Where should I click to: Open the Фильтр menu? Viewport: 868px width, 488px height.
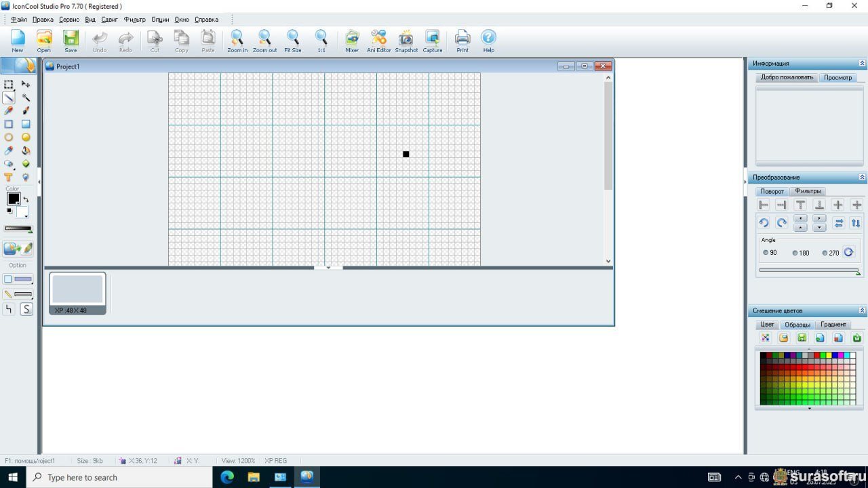pyautogui.click(x=135, y=20)
